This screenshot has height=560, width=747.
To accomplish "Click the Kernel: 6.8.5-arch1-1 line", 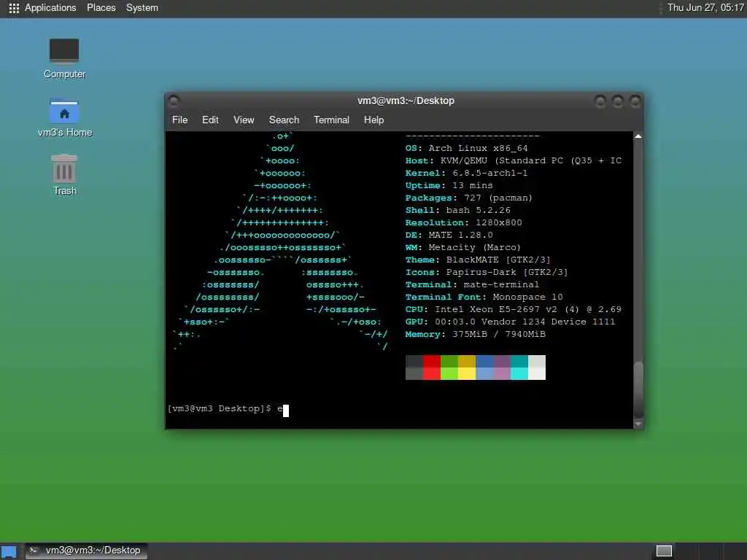I will (x=466, y=173).
